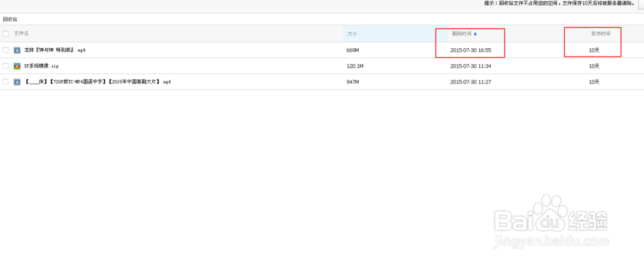The width and height of the screenshot is (644, 263).
Task: Open the 2015年中国喜剧大片 mp4 file name
Action: tap(97, 82)
